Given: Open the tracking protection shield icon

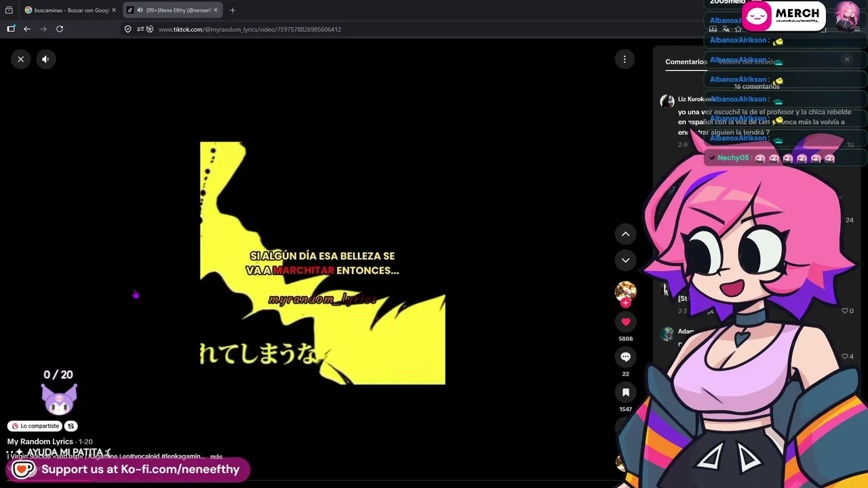Looking at the screenshot, I should pyautogui.click(x=127, y=29).
